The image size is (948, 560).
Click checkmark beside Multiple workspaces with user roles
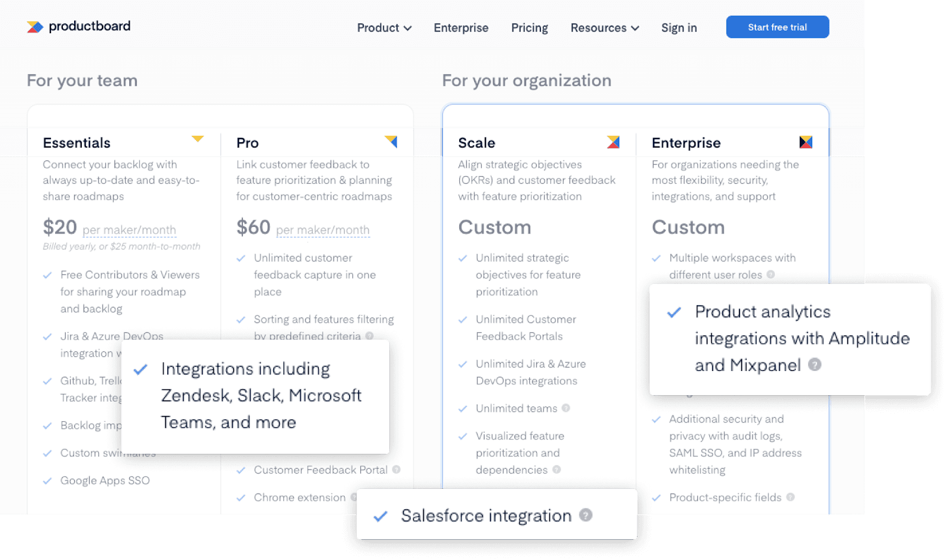coord(656,258)
